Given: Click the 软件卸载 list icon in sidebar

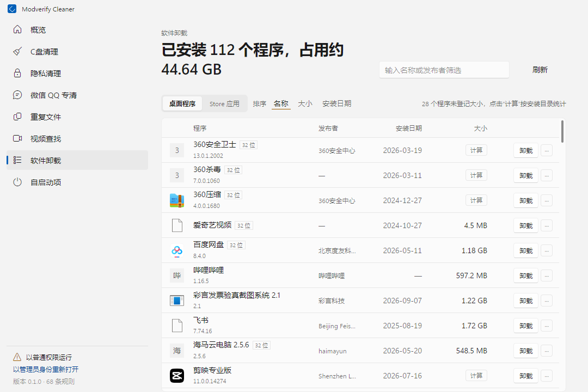Looking at the screenshot, I should click(17, 160).
